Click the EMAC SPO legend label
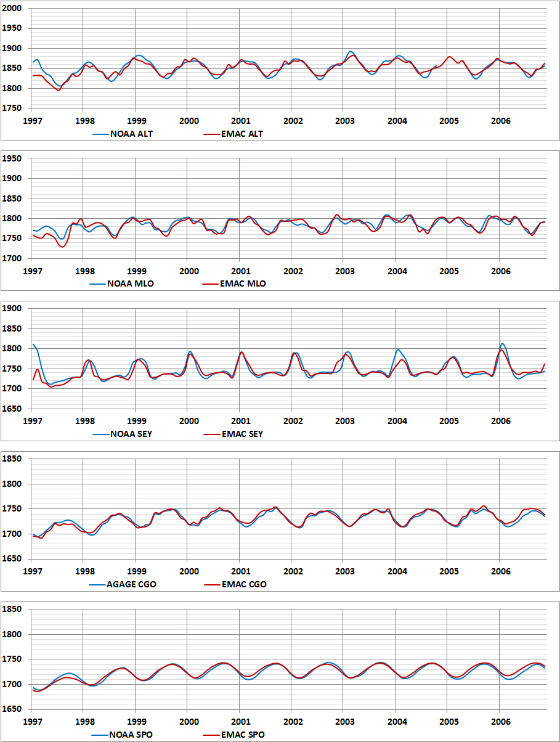Image resolution: width=560 pixels, height=742 pixels. [x=243, y=735]
